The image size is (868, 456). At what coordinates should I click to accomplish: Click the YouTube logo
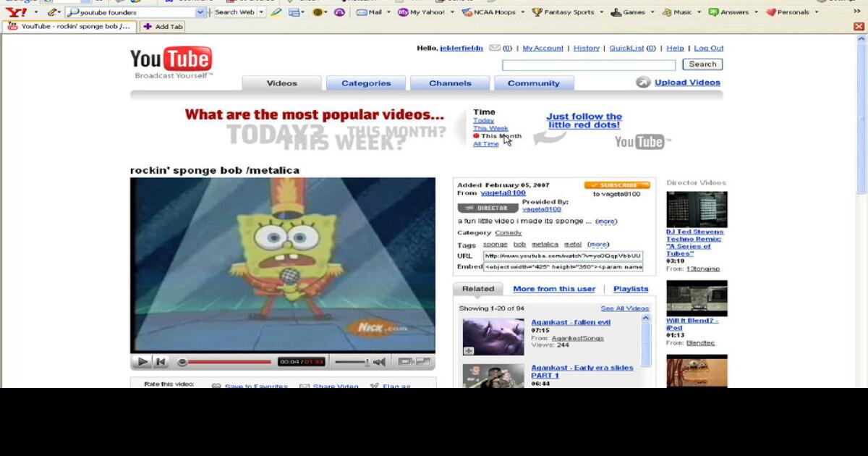click(x=171, y=58)
